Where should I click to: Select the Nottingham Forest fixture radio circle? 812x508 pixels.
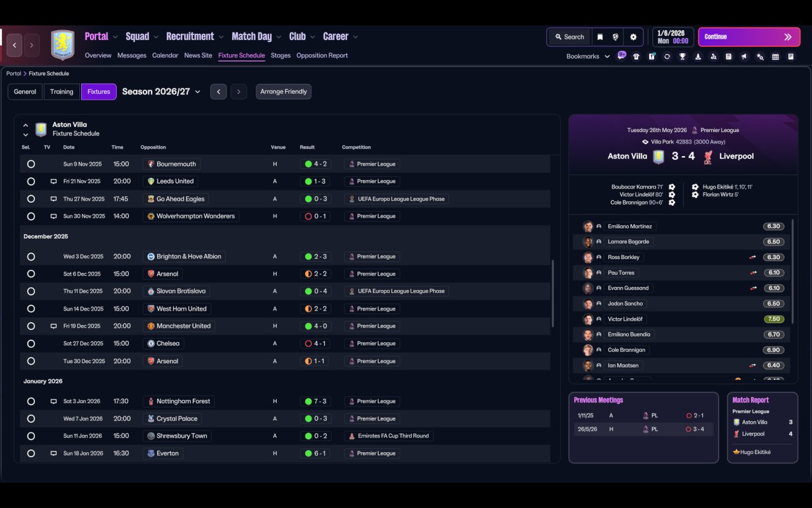pyautogui.click(x=31, y=401)
